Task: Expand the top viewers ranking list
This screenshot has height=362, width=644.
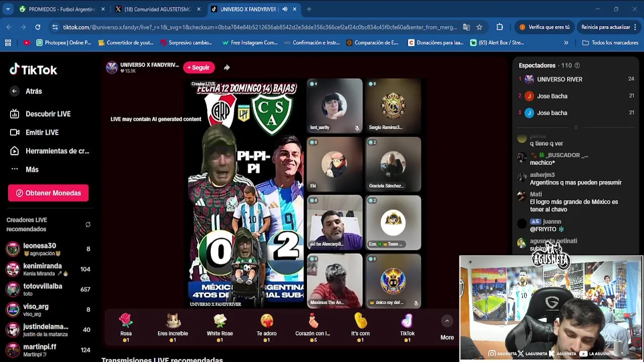Action: pos(576,127)
